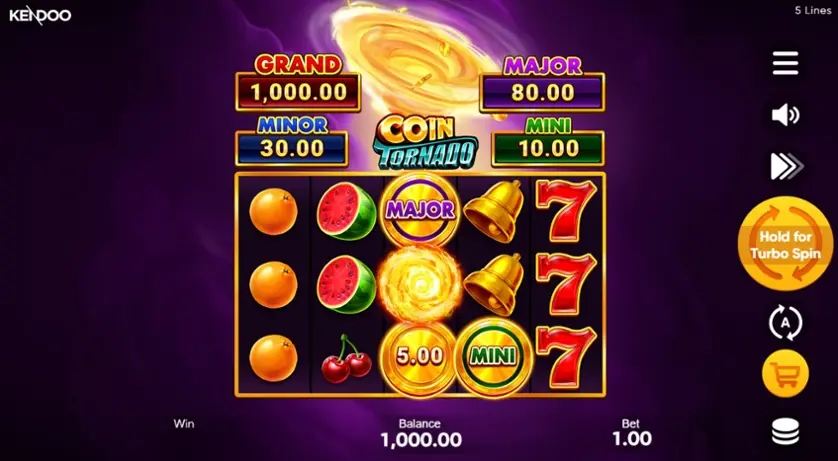Enable autoplay with the circular A icon
This screenshot has width=838, height=461.
click(785, 322)
